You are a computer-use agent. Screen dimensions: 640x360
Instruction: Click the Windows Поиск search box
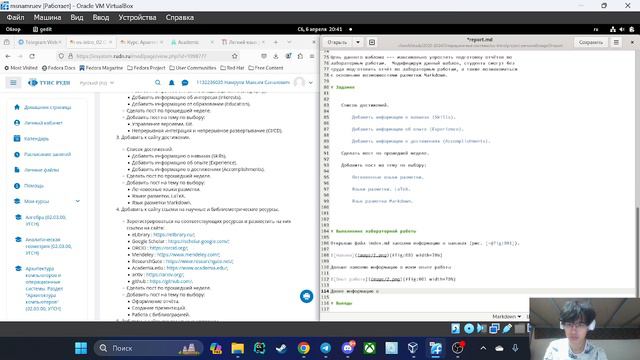[x=149, y=348]
